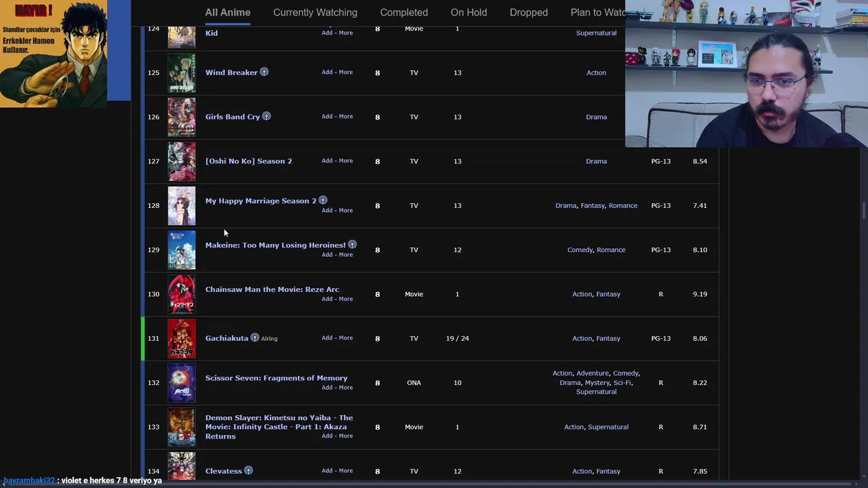The image size is (868, 488).
Task: Click the broadcast icon next to Girls Band Cry
Action: 267,116
